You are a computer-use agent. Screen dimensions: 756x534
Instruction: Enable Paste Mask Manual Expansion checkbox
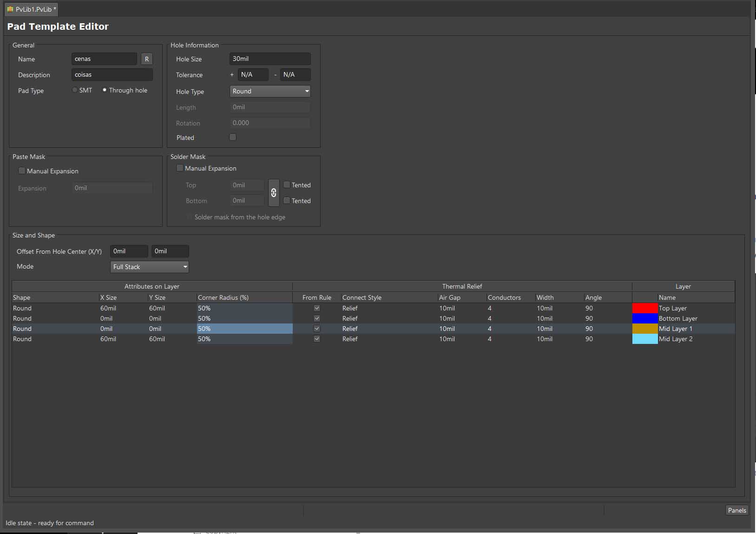(x=22, y=171)
